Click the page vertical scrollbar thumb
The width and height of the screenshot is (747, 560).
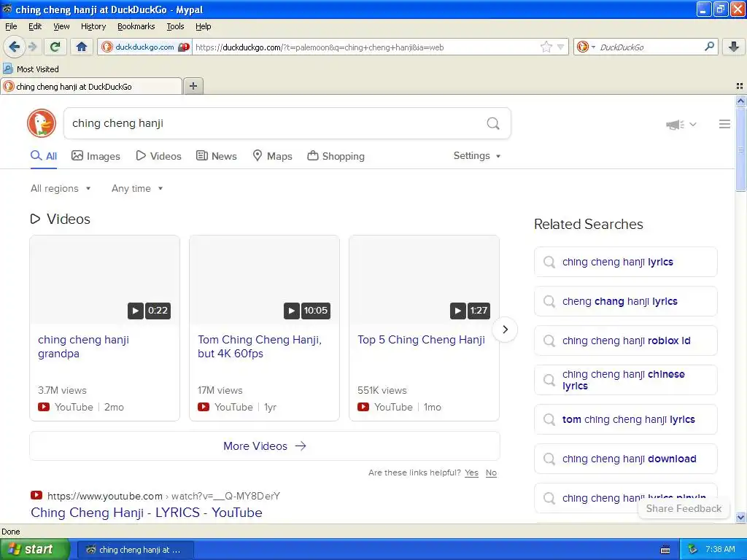(740, 149)
